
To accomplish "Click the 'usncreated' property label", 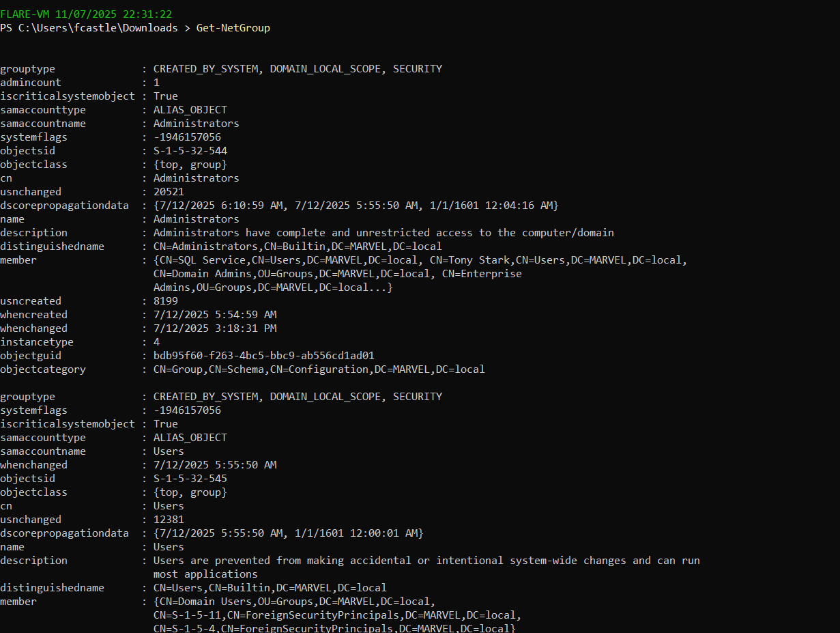I will pos(31,301).
